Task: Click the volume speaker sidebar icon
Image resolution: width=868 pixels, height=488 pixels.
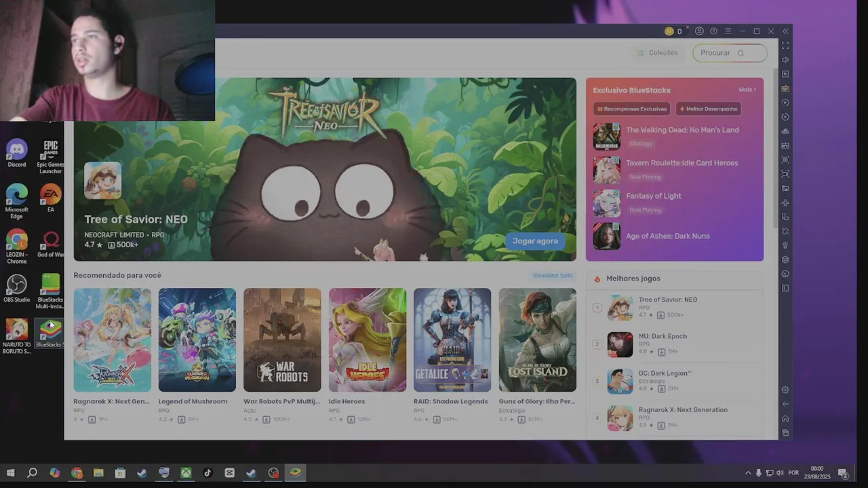Action: point(785,60)
